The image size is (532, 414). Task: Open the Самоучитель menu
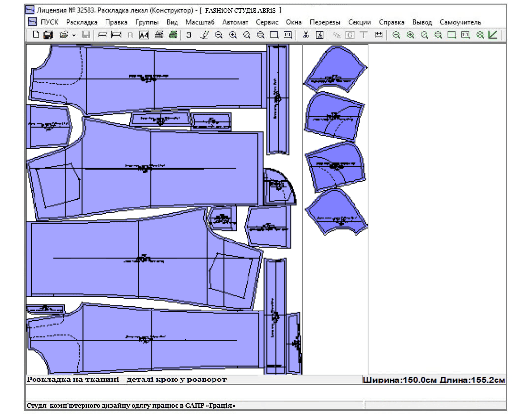point(460,22)
